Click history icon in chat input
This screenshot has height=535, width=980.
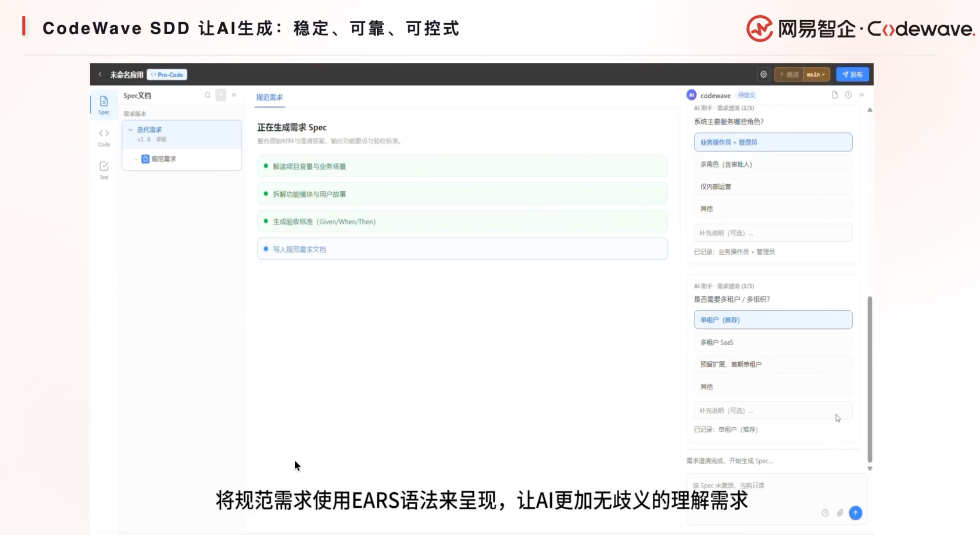[825, 513]
